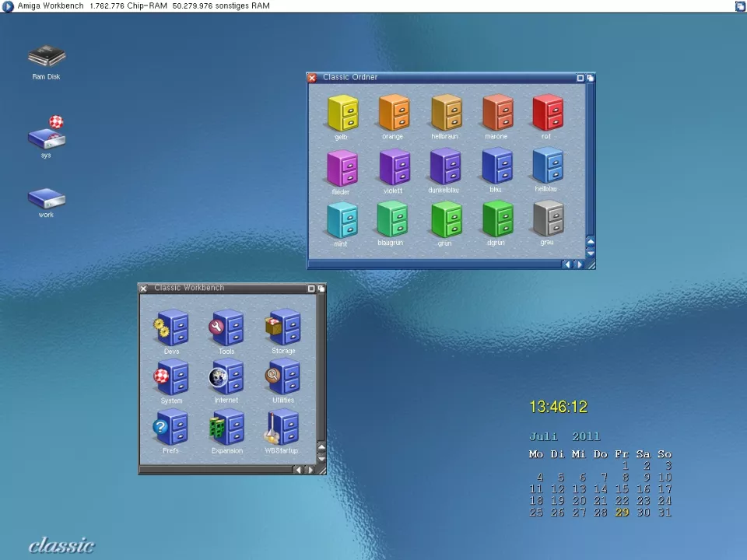Click highlighted date 29 in the calendar

click(x=622, y=513)
